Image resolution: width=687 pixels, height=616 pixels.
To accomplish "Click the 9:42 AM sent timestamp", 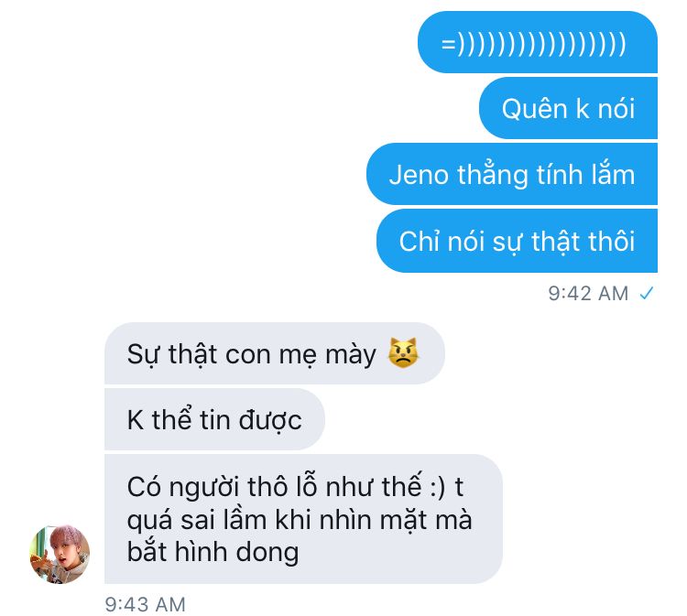I will click(x=588, y=293).
